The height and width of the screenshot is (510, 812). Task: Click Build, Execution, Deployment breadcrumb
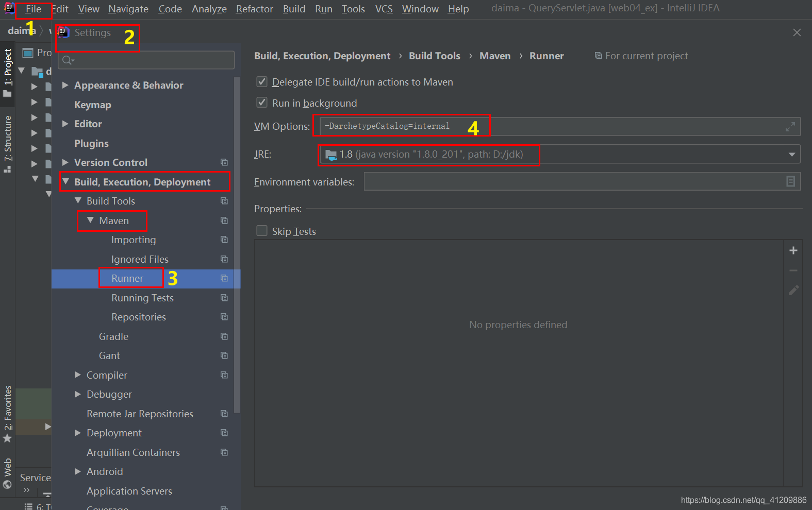coord(322,56)
